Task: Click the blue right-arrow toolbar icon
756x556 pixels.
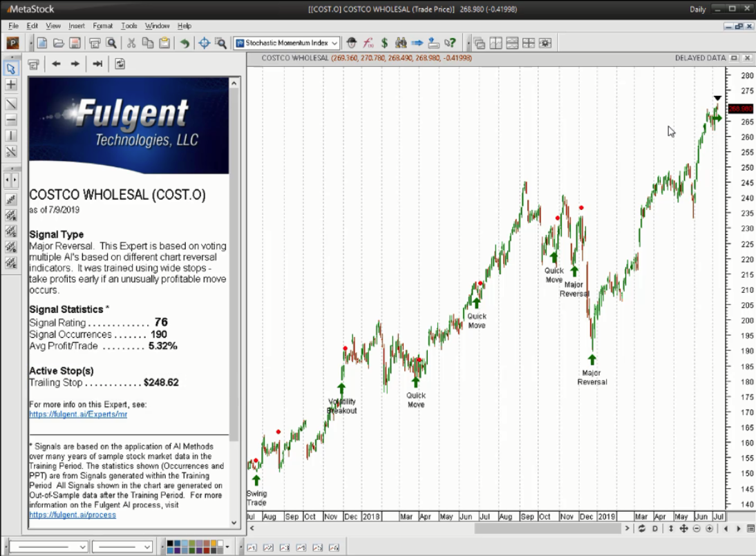Action: (417, 43)
